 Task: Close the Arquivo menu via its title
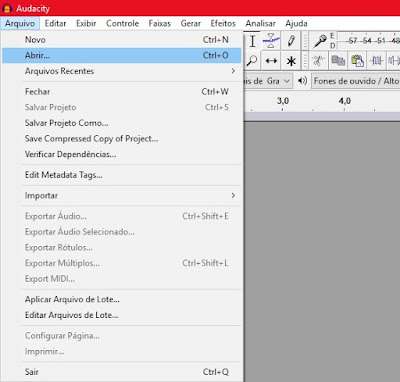[x=20, y=23]
